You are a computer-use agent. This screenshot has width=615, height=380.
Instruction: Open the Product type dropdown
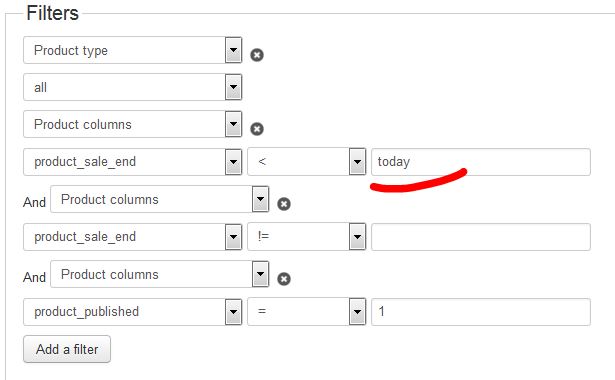(x=133, y=50)
